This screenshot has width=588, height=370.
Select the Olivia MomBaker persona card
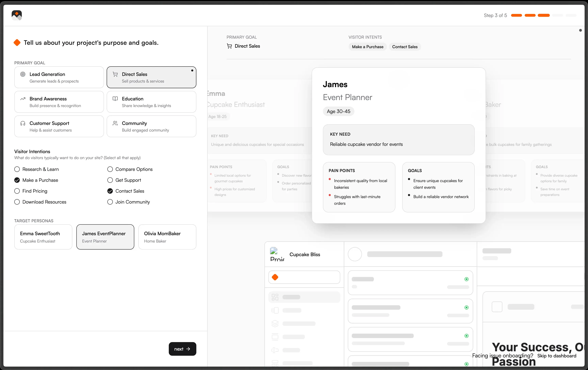click(167, 237)
